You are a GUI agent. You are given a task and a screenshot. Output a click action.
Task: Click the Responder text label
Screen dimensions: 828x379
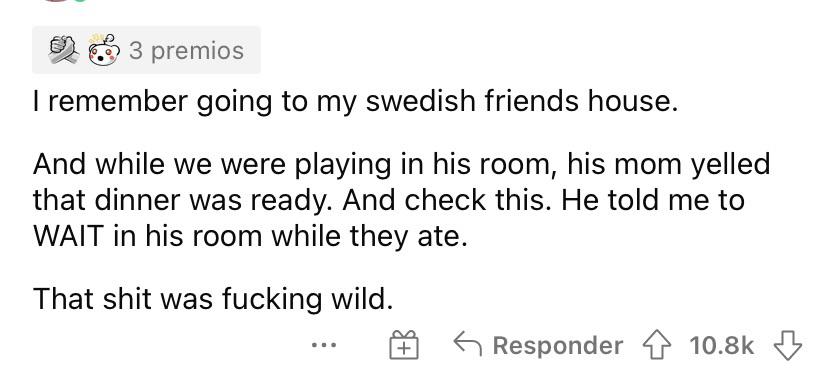[558, 346]
